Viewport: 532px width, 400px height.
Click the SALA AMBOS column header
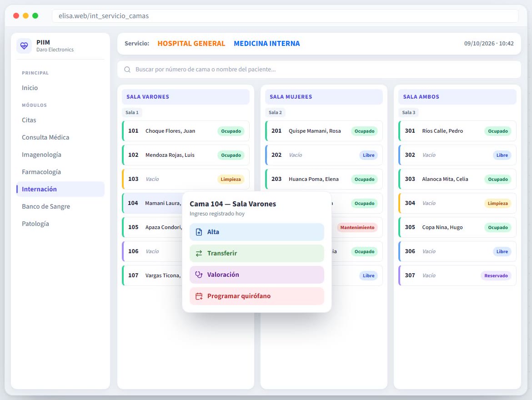(x=457, y=97)
